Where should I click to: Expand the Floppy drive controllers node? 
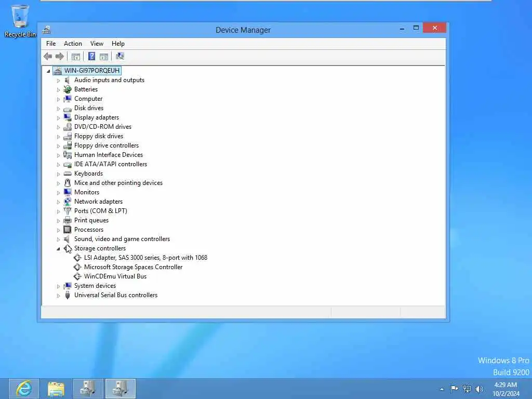pos(58,146)
